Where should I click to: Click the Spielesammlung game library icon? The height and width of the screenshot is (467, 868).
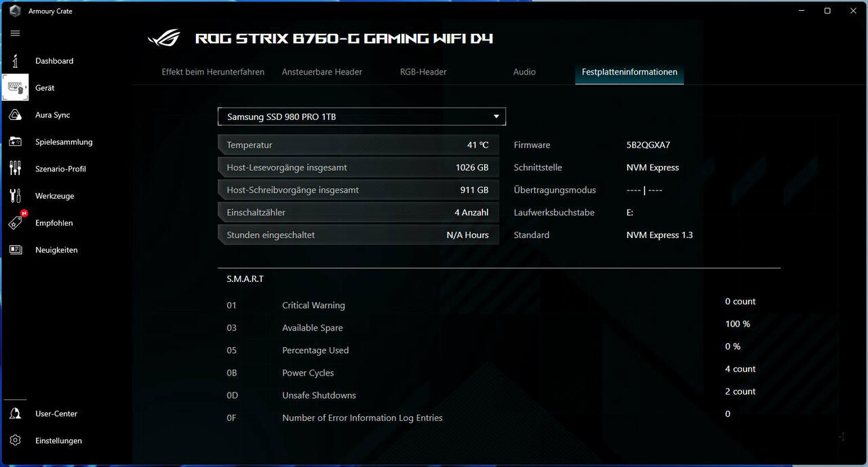pyautogui.click(x=15, y=142)
